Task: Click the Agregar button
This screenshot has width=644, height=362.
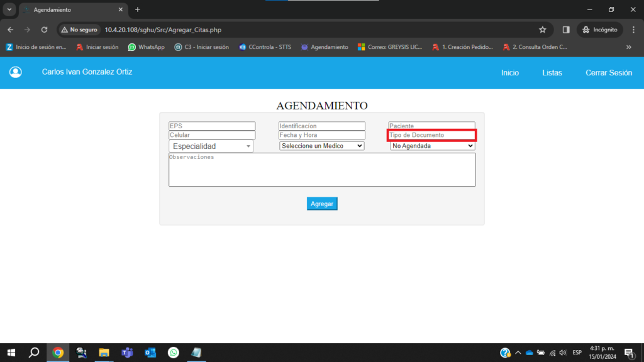Action: click(x=322, y=204)
